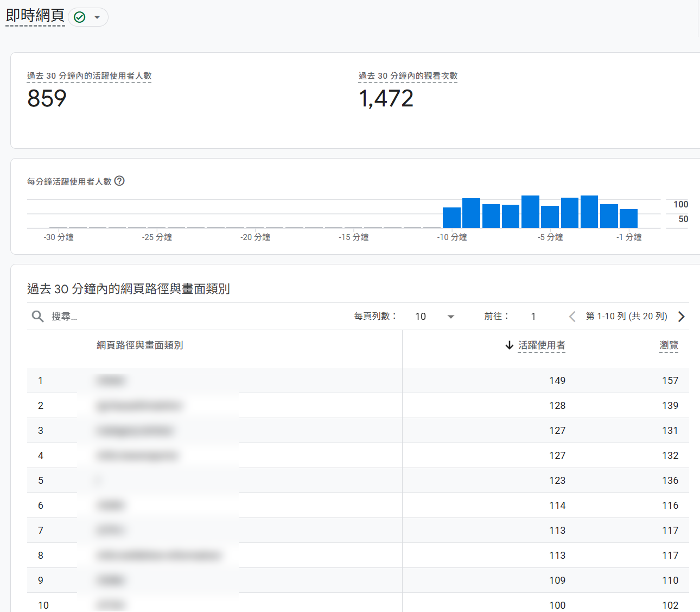The width and height of the screenshot is (700, 612).
Task: Click the chart bar at -10 分鐘
Action: pos(451,218)
